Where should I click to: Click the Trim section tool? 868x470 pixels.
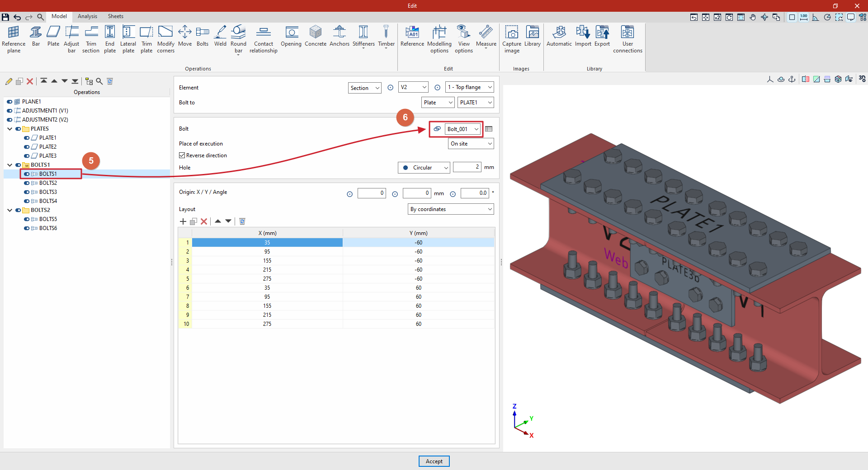pyautogui.click(x=91, y=39)
